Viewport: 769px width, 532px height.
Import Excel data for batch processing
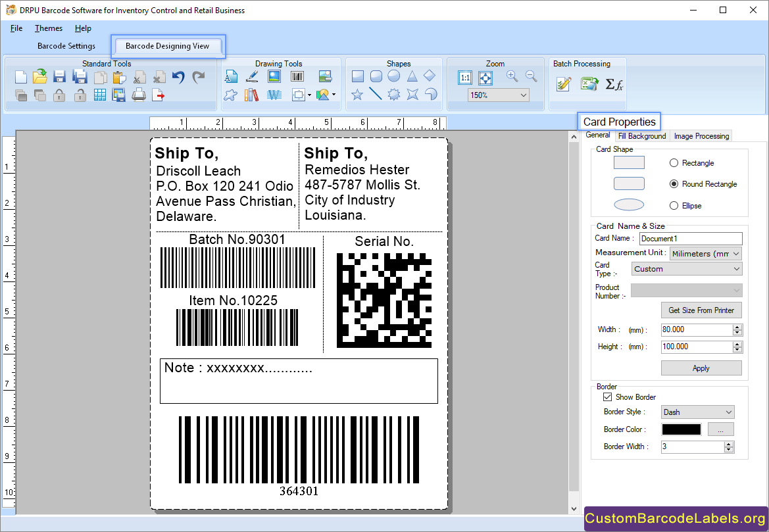(x=589, y=84)
